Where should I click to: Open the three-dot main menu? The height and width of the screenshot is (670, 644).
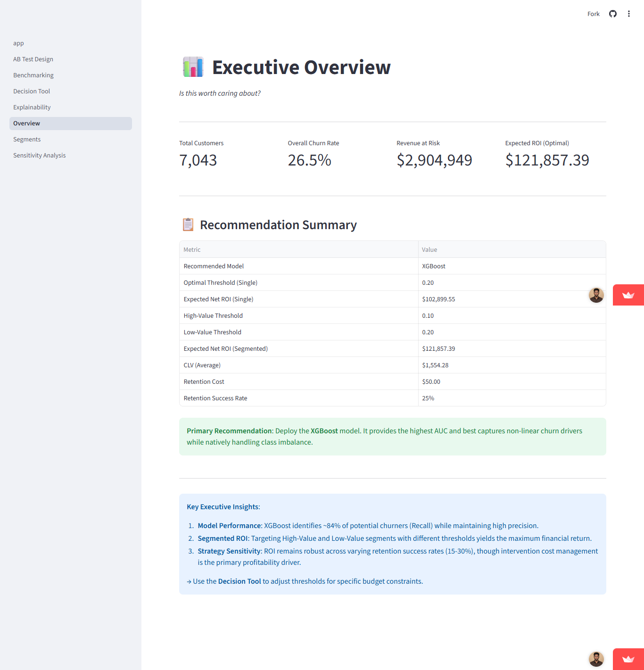(x=629, y=14)
